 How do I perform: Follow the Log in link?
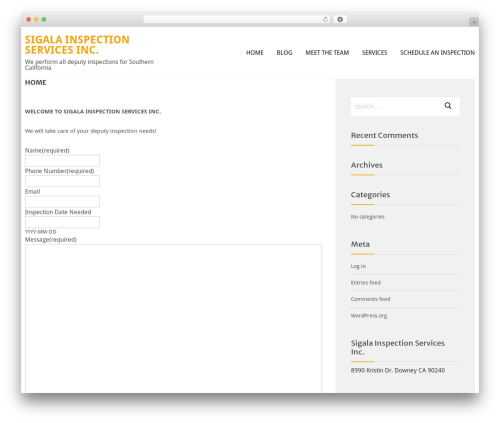pyautogui.click(x=358, y=266)
